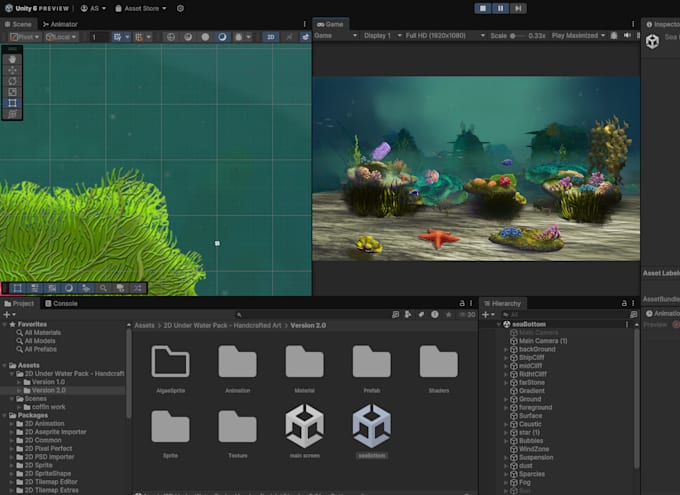Click the Project panel search field
This screenshot has height=495, width=680.
[312, 315]
